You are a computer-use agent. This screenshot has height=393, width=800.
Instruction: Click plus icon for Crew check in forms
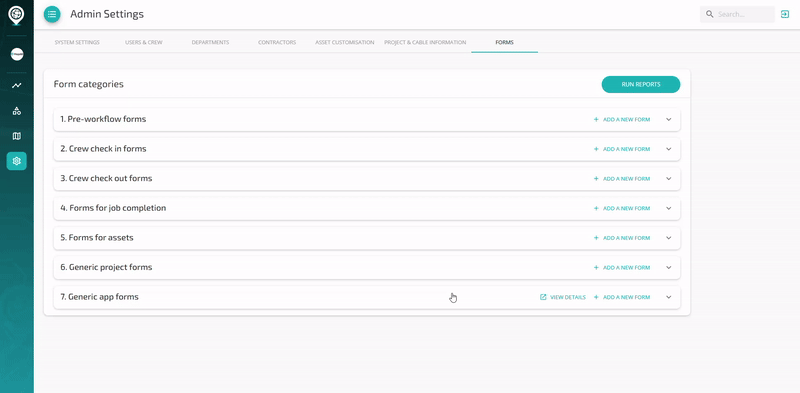(x=596, y=149)
